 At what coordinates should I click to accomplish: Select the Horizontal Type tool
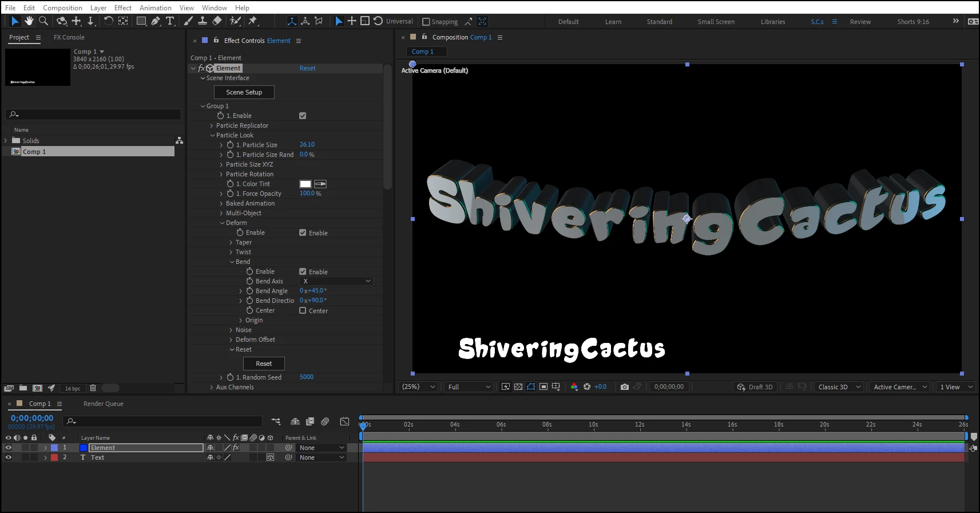pyautogui.click(x=170, y=21)
